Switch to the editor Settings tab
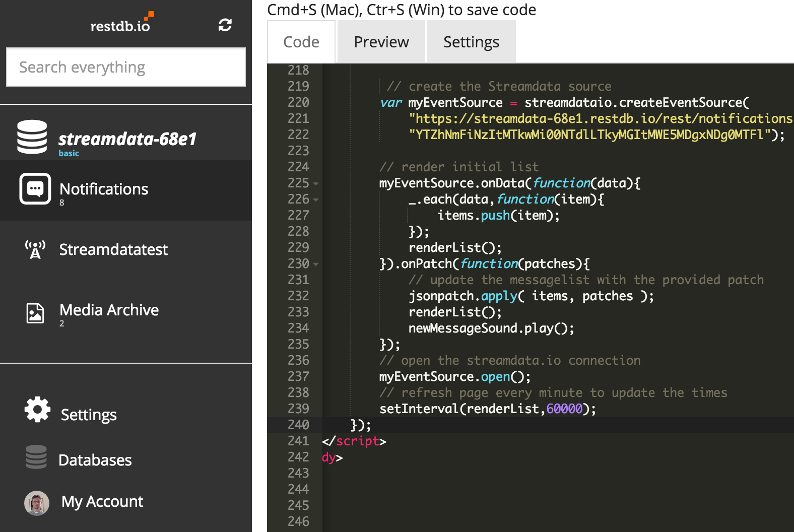 [x=471, y=42]
